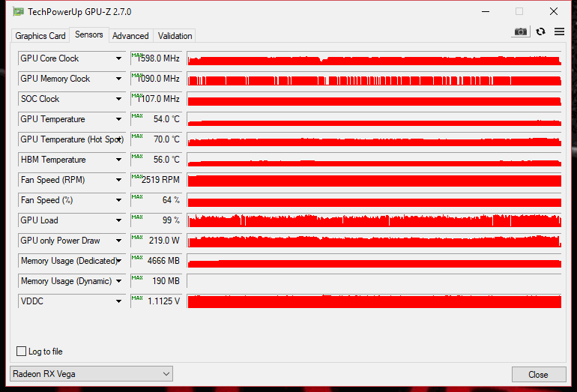Click the GPU Core Clock history graph
This screenshot has width=577, height=392.
[x=374, y=58]
